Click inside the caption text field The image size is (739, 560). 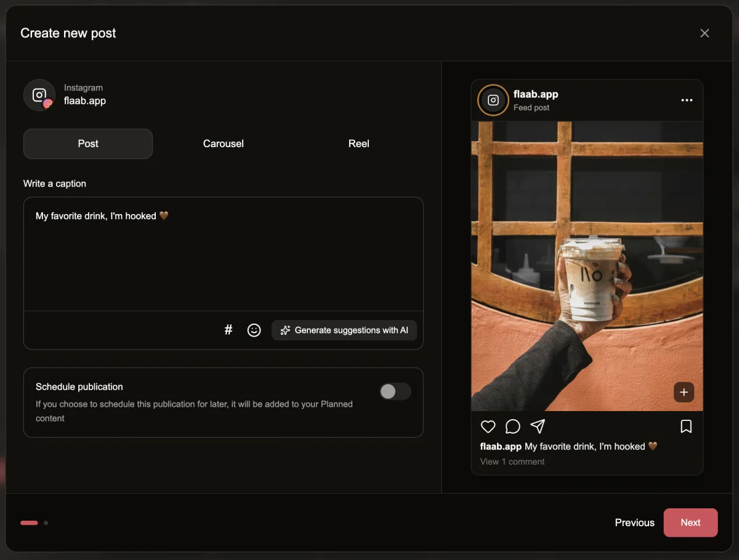223,258
